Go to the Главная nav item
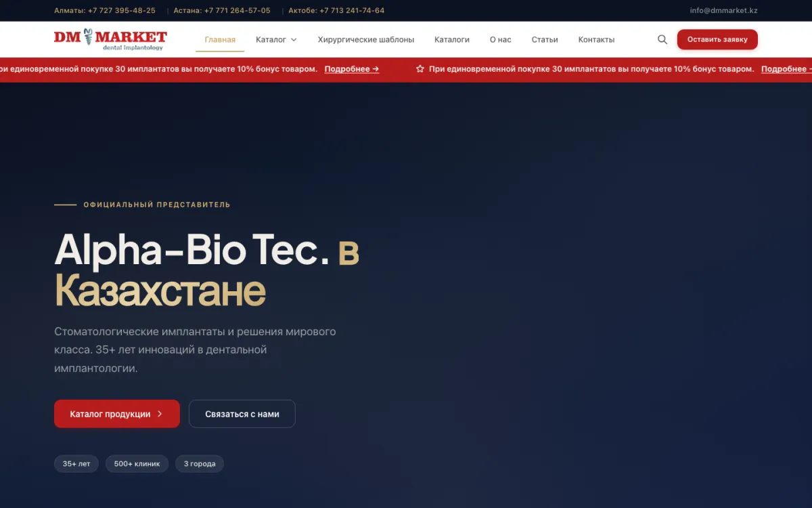Viewport: 812px width, 508px height. tap(220, 39)
